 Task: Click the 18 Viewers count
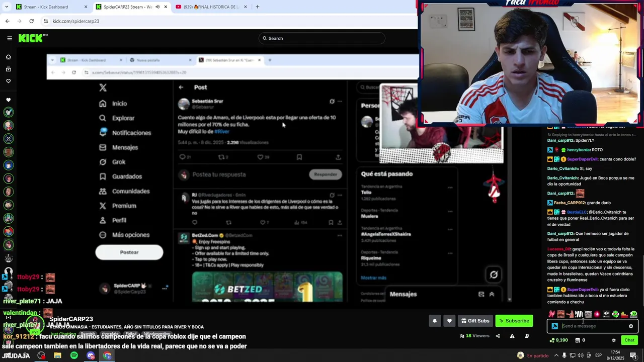(x=474, y=336)
